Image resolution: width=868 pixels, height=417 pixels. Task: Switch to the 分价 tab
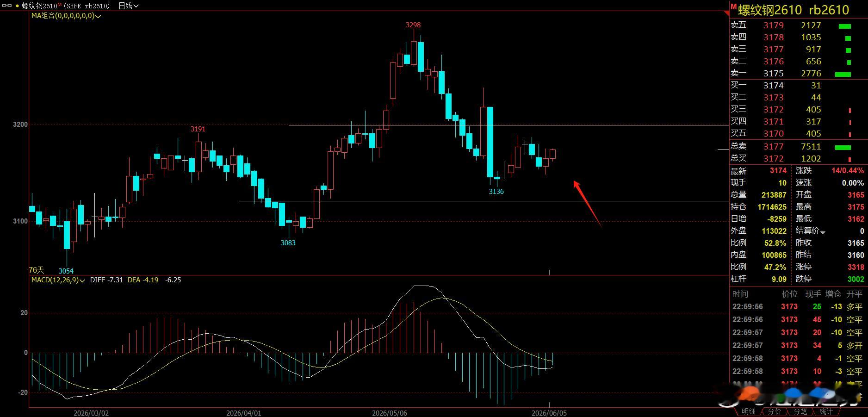click(774, 411)
